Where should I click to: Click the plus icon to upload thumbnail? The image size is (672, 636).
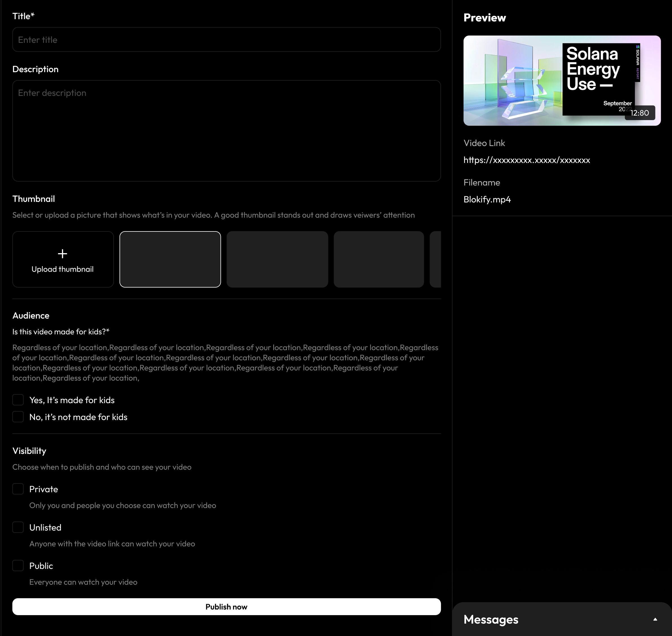click(x=62, y=254)
